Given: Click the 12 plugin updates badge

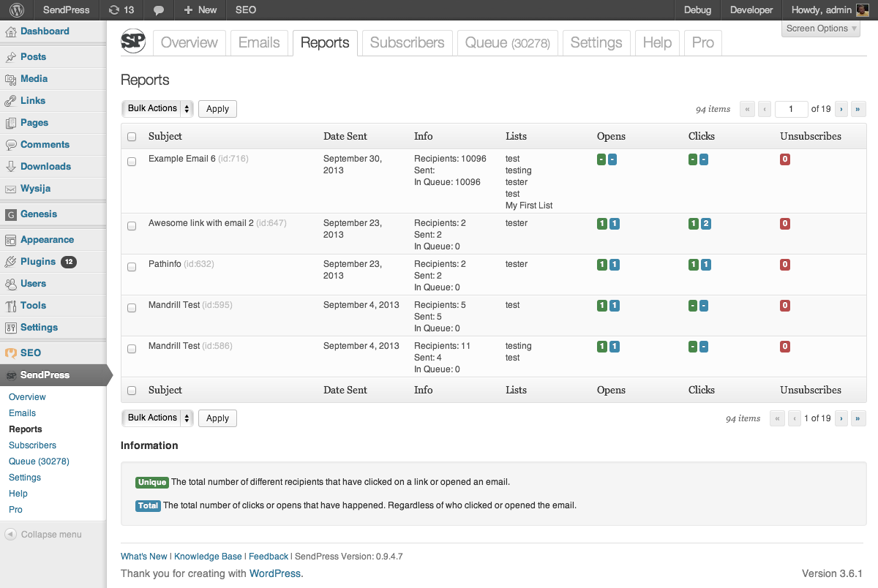Looking at the screenshot, I should click(69, 262).
